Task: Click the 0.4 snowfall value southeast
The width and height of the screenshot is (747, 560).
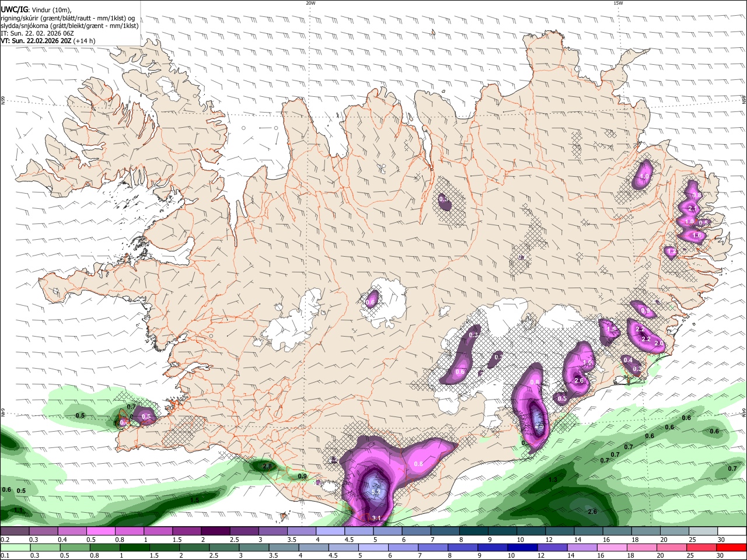Action: point(628,360)
